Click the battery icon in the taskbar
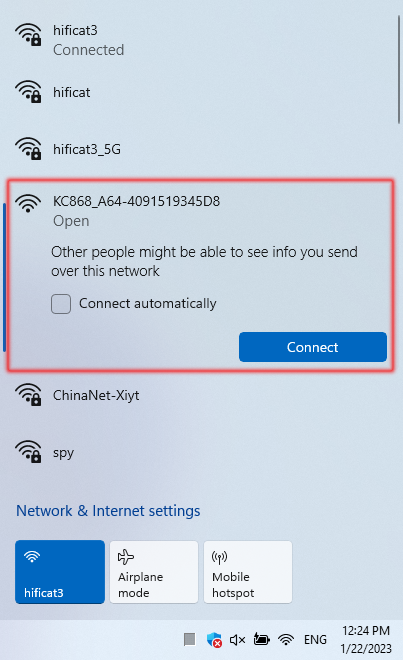 (x=261, y=639)
